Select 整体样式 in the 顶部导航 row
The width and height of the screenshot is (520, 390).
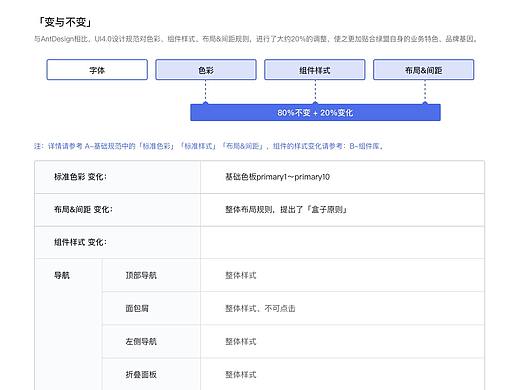[x=241, y=275]
